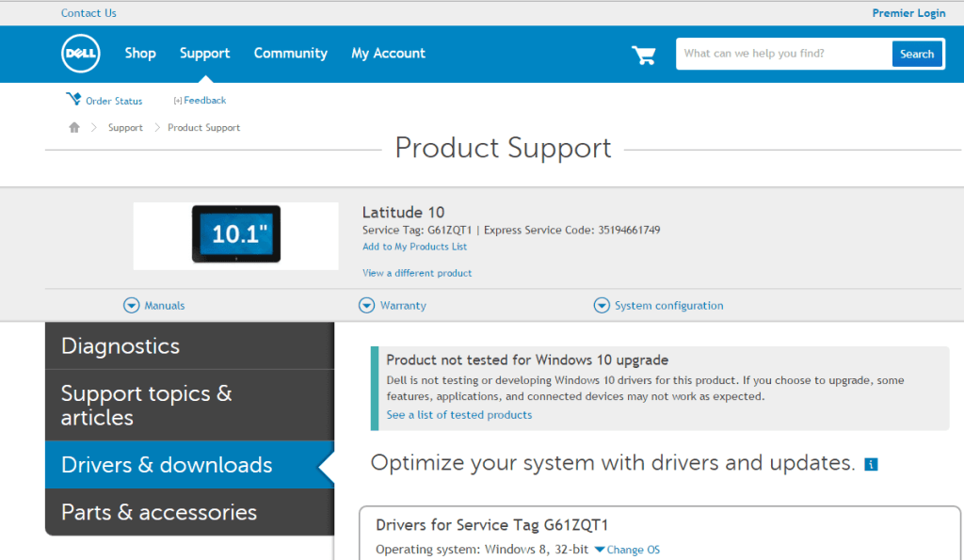This screenshot has height=560, width=964.
Task: Click the Latitude 10 product thumbnail
Action: coord(235,235)
